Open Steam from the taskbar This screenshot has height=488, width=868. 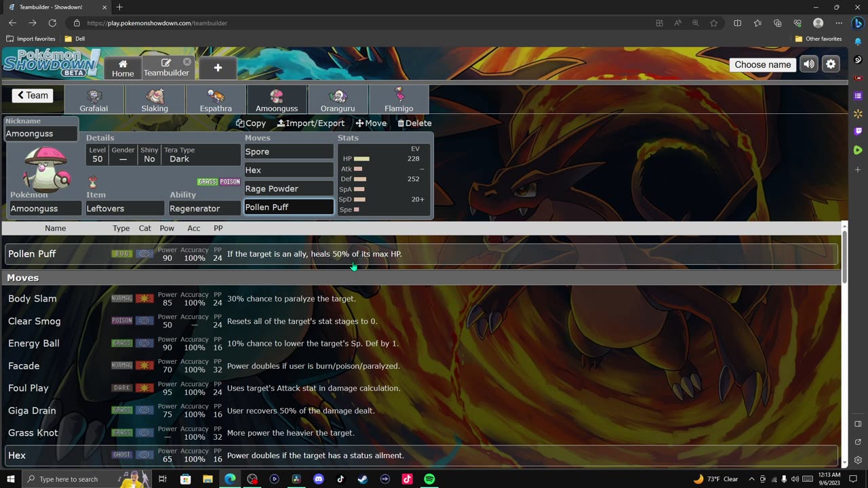[x=363, y=479]
